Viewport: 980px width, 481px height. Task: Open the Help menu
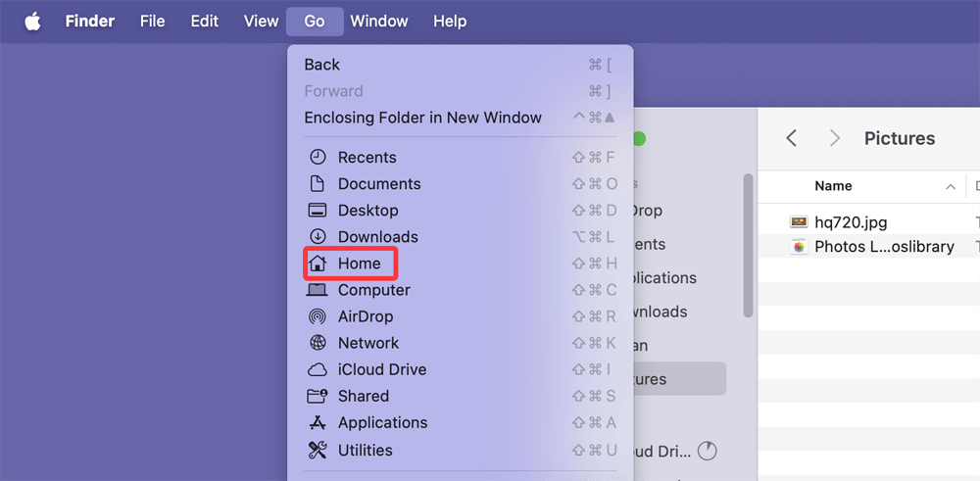point(450,22)
